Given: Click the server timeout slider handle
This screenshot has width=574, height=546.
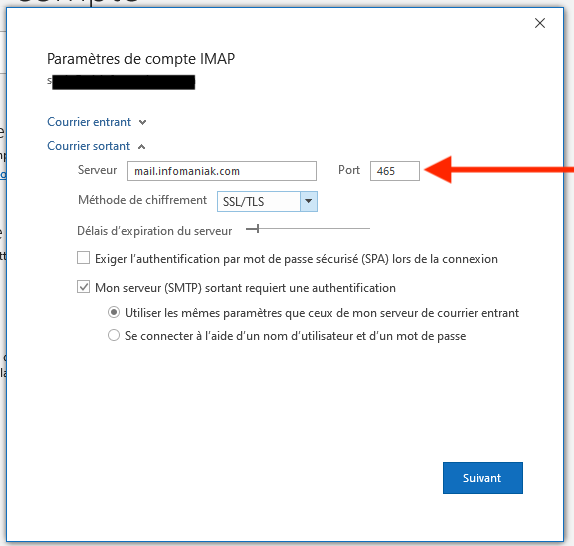Looking at the screenshot, I should [x=258, y=229].
